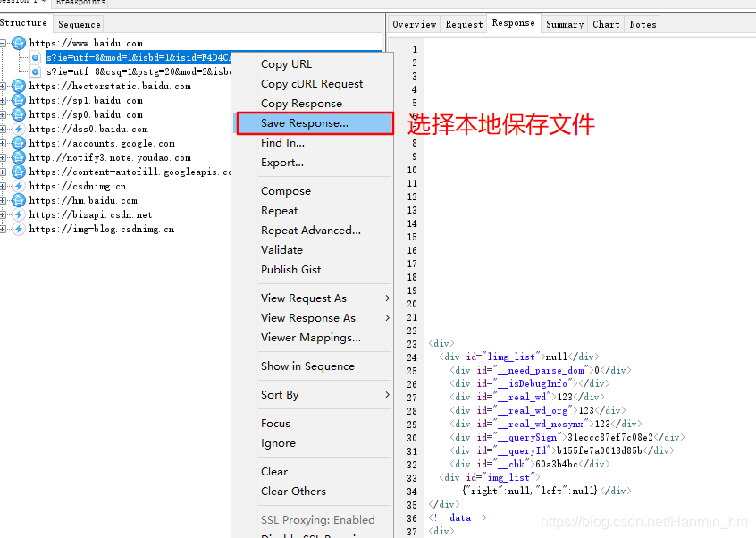Screen dimensions: 756x538
Task: Open the Overview tab
Action: point(414,24)
